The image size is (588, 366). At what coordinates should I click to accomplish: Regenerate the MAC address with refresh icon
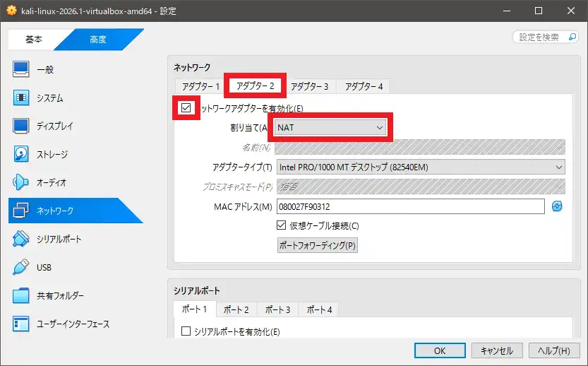(x=557, y=206)
